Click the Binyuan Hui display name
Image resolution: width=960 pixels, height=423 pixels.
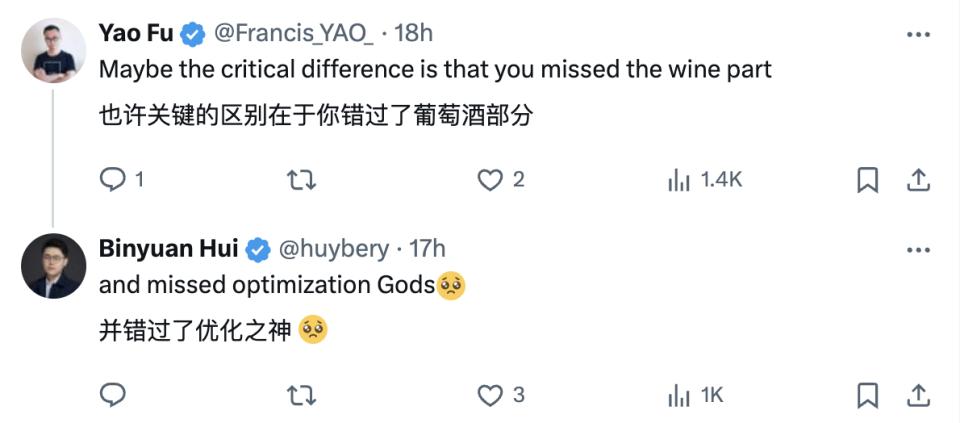[x=170, y=248]
